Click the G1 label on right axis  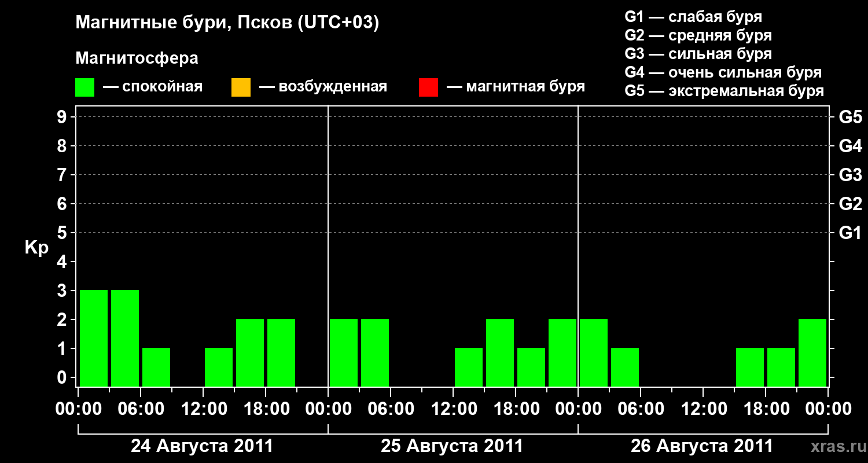tap(850, 233)
